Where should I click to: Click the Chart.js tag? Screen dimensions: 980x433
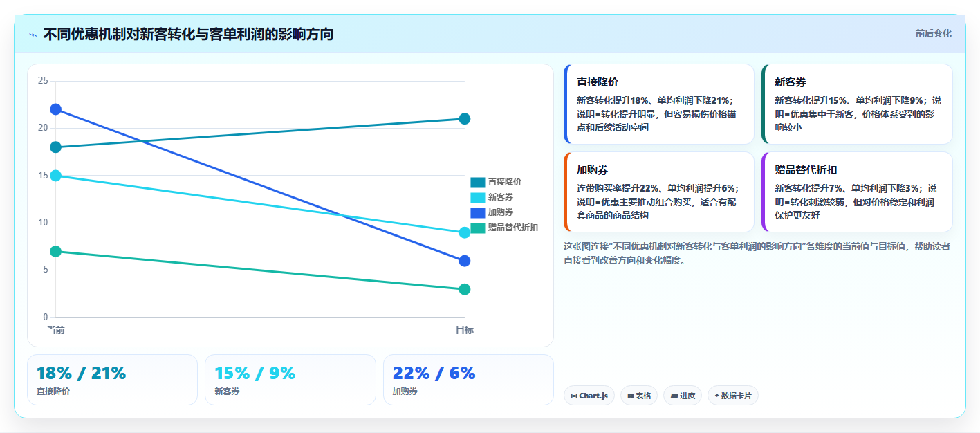[589, 396]
